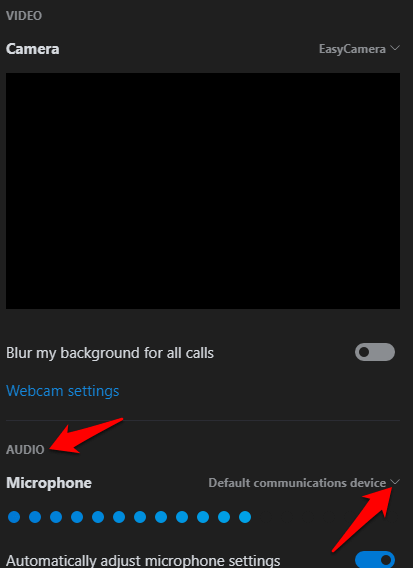Click the red arrow pointing at AUDIO
413x568 pixels.
(86, 435)
